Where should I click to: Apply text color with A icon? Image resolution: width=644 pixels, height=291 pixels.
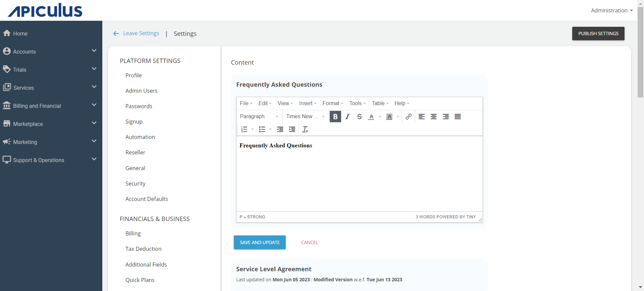[371, 117]
